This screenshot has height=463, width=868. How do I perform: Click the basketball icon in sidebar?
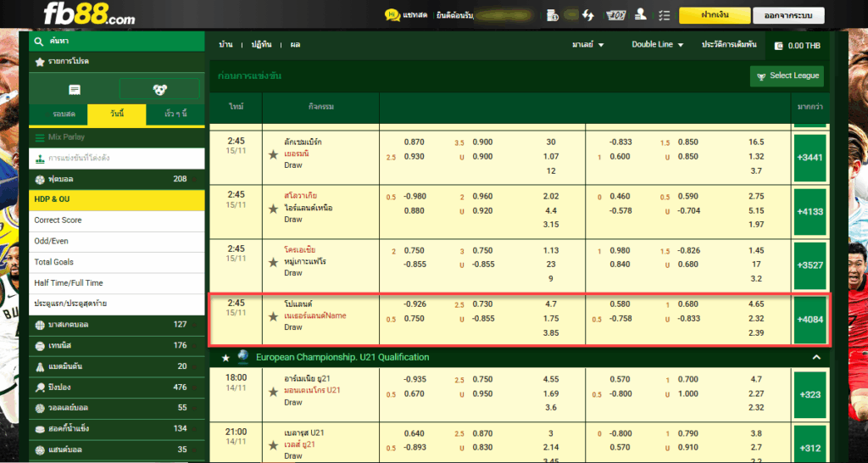coord(40,325)
